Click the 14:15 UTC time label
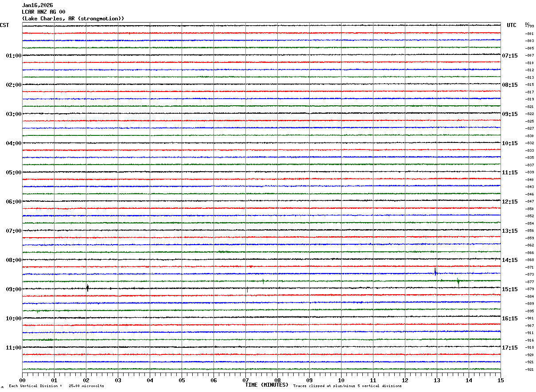This screenshot has width=536, height=392. tap(509, 260)
